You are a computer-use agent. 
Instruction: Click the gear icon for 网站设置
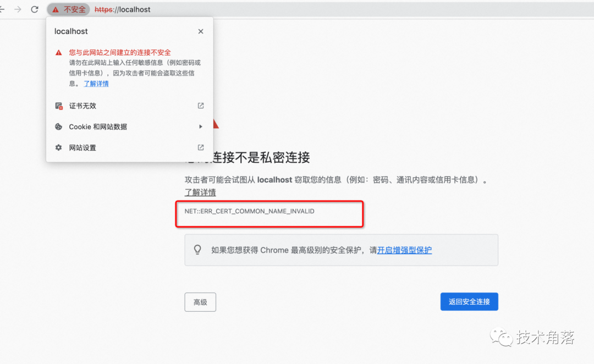[58, 147]
